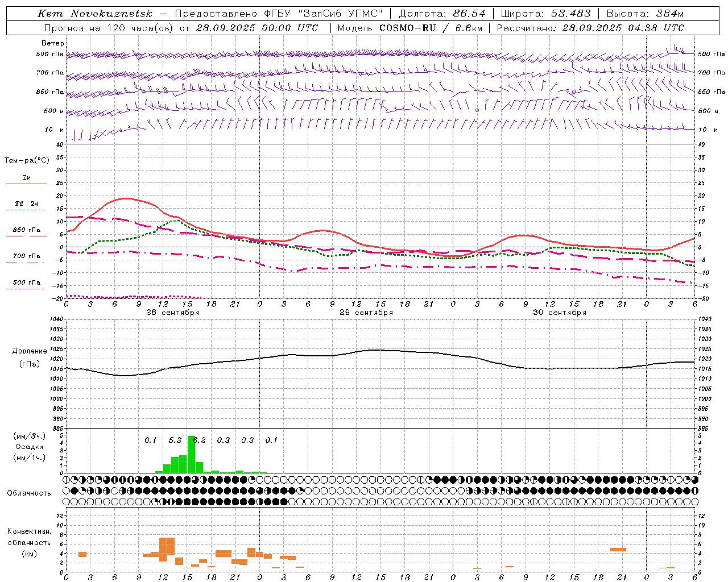Screen dimensions: 728x582
Task: Click the 6.2 precipitation total value
Action: coord(200,440)
